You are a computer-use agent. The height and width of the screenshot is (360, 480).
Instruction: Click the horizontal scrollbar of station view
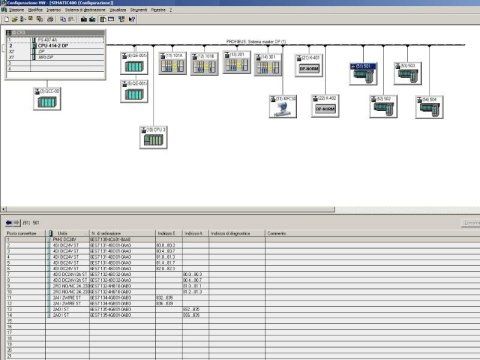170,209
